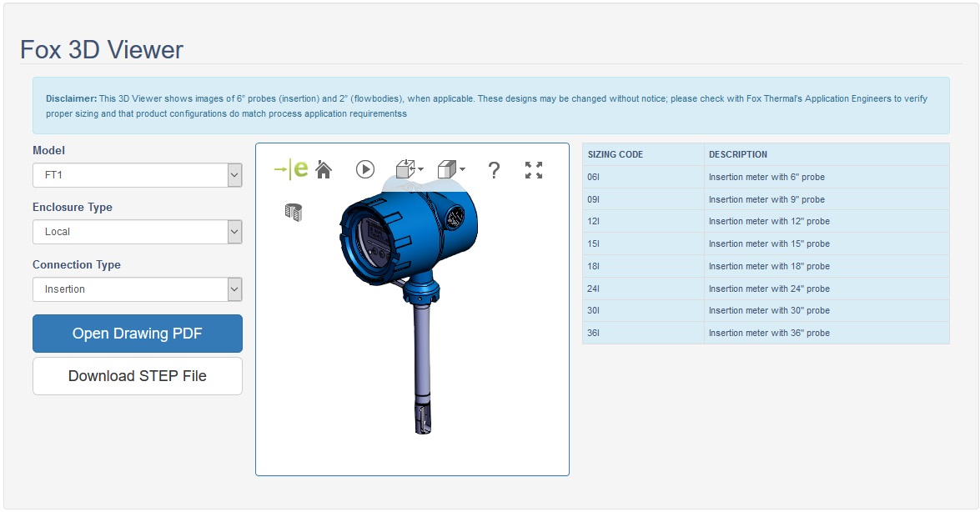Open the Connection Type dropdown
The image size is (980, 512).
click(x=137, y=289)
